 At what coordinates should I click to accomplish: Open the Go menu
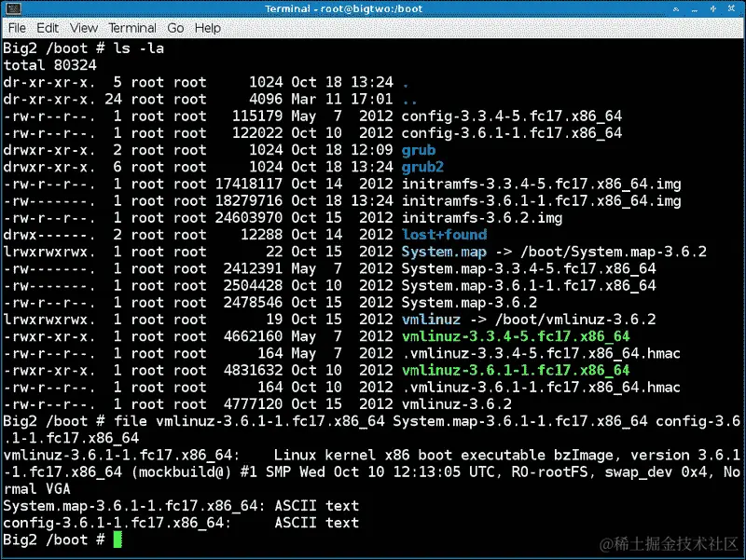pyautogui.click(x=175, y=28)
